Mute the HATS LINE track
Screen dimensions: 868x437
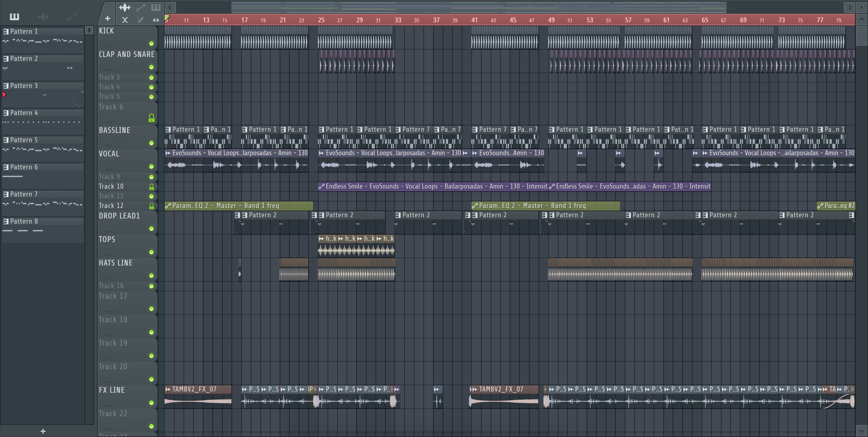152,275
